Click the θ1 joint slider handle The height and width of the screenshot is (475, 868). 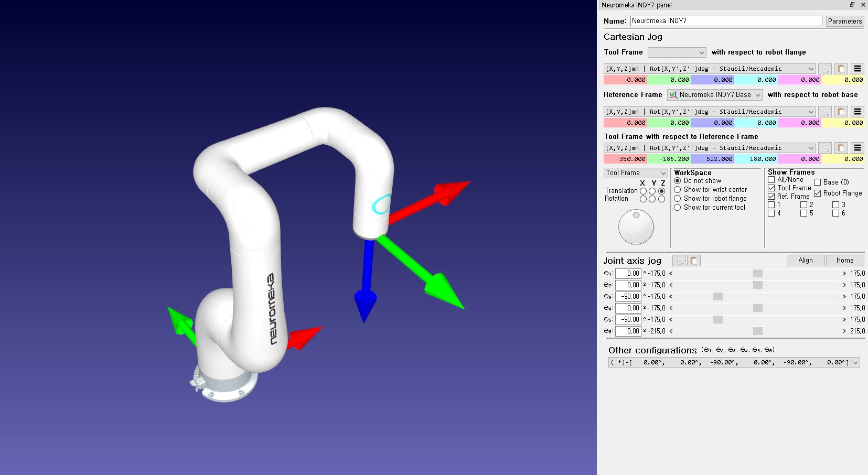758,274
